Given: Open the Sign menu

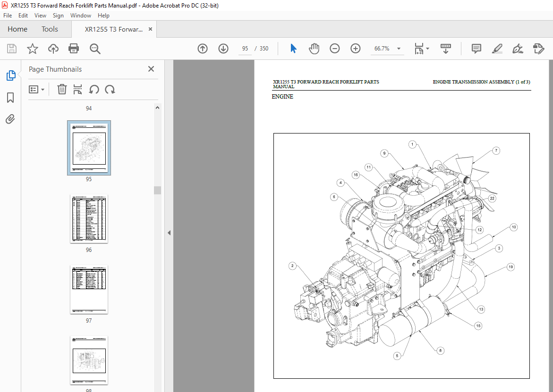Looking at the screenshot, I should coord(58,16).
